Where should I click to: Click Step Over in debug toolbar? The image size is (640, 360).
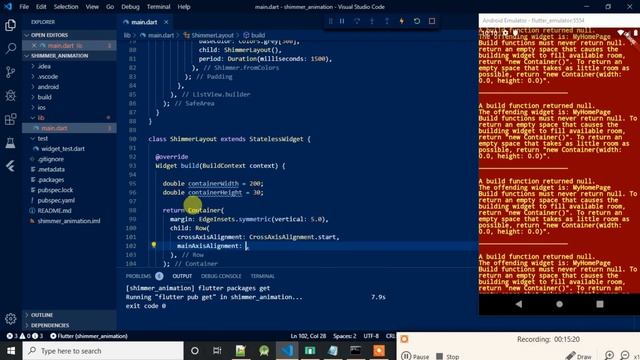tap(357, 21)
